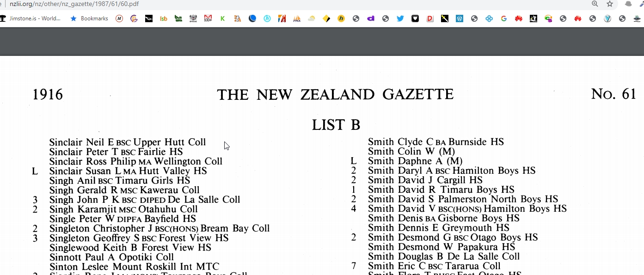
Task: Select Smith Desmond G Otago Boys HS
Action: pyautogui.click(x=453, y=238)
